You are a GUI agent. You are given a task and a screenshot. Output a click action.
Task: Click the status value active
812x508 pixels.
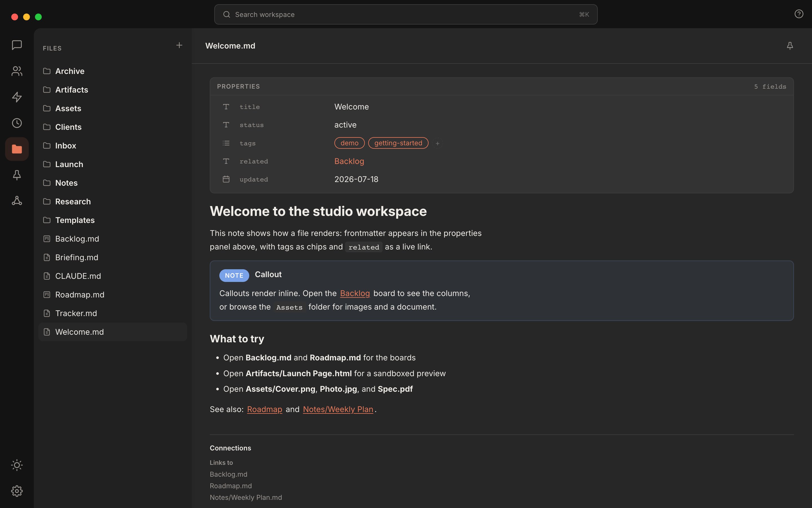click(345, 125)
